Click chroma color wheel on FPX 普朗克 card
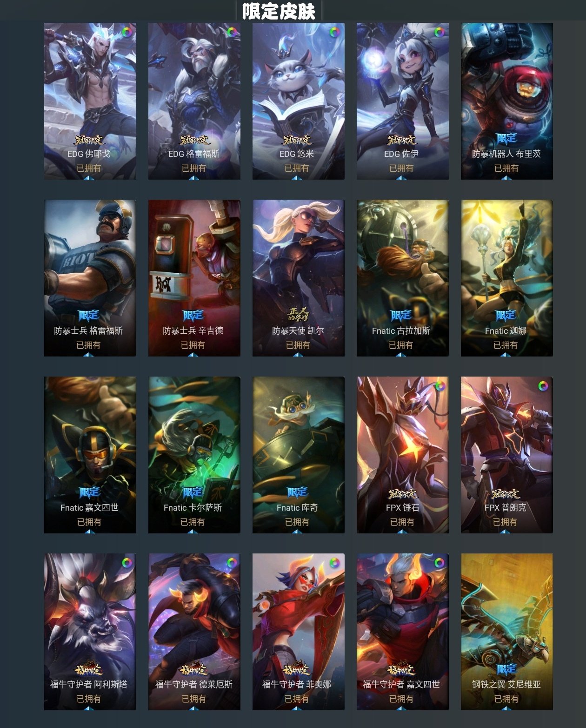The width and height of the screenshot is (586, 728). pyautogui.click(x=543, y=386)
